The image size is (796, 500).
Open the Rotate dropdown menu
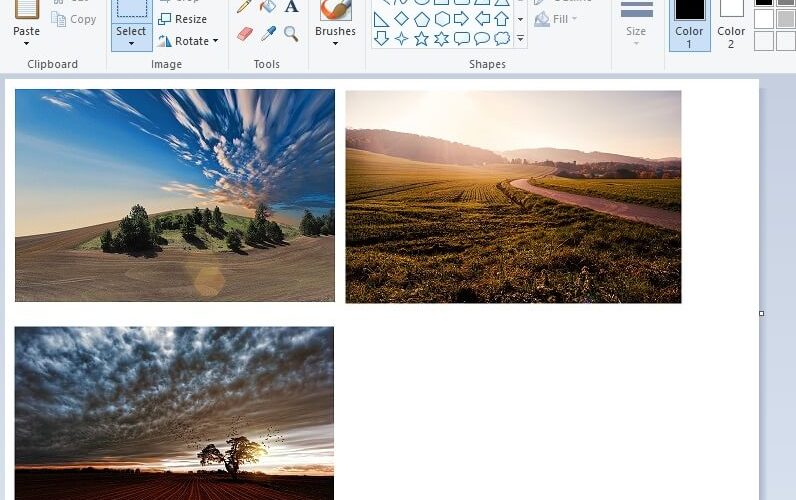(216, 41)
